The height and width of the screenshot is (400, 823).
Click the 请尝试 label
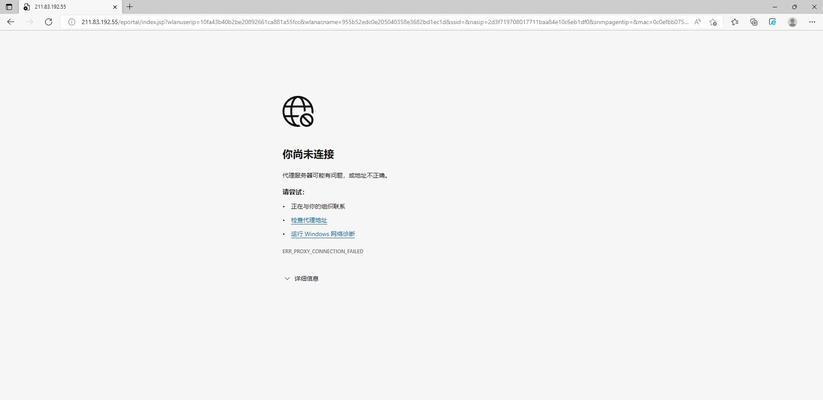(293, 192)
